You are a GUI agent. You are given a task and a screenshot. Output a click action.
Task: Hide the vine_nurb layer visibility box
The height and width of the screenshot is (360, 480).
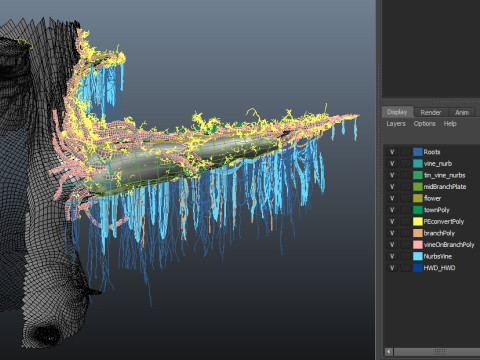(x=392, y=164)
